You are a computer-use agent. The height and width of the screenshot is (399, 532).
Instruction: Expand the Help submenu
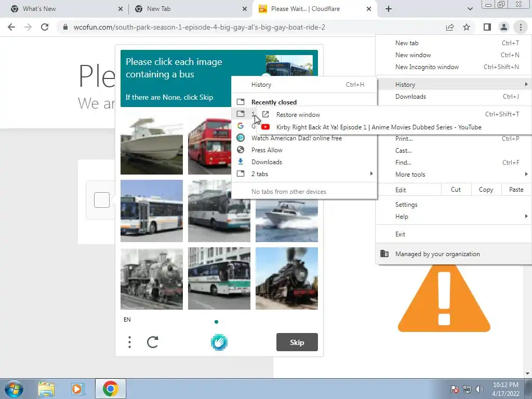[454, 217]
